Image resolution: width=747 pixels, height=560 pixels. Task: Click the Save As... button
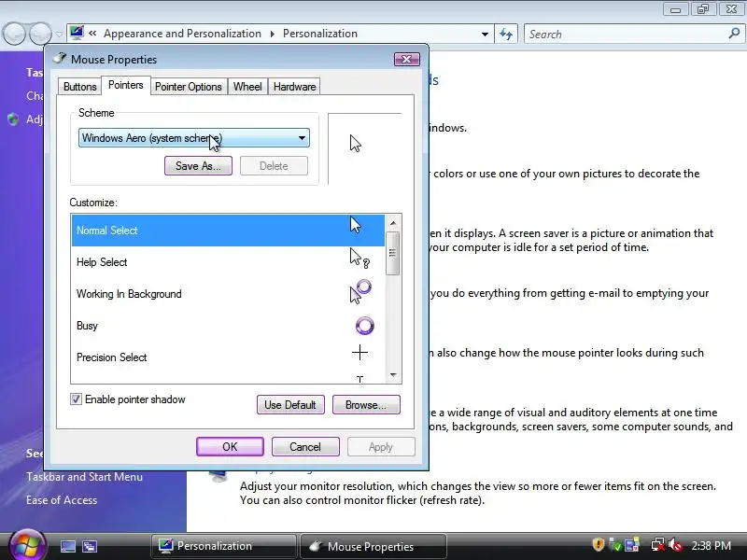pyautogui.click(x=198, y=166)
